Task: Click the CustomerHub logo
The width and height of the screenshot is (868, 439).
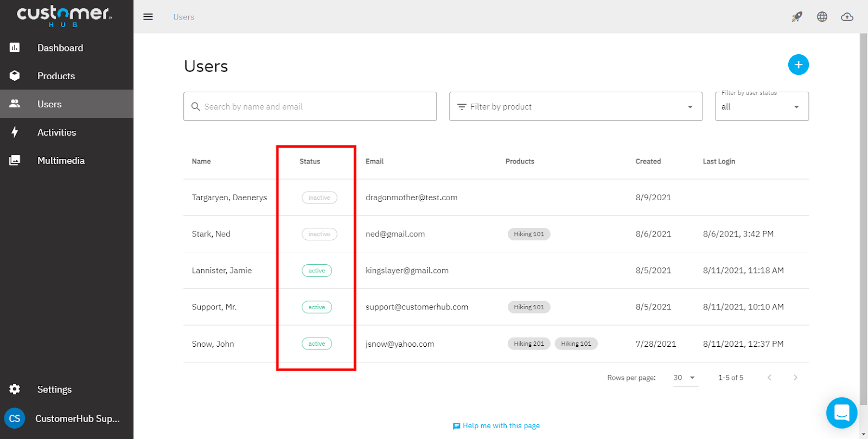Action: [x=64, y=16]
